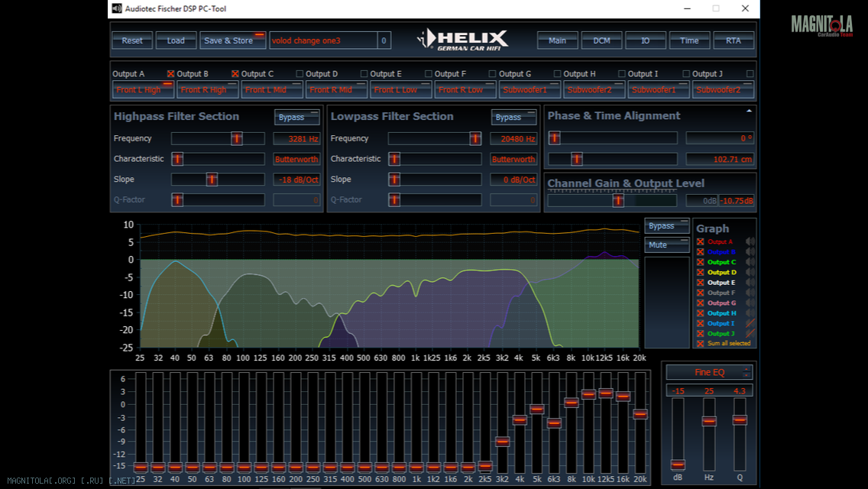Enable the link checkbox after Output J label

pyautogui.click(x=750, y=73)
